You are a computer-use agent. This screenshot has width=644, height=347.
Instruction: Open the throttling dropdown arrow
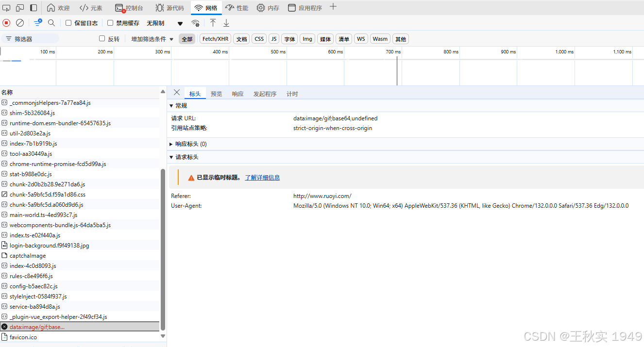(180, 23)
